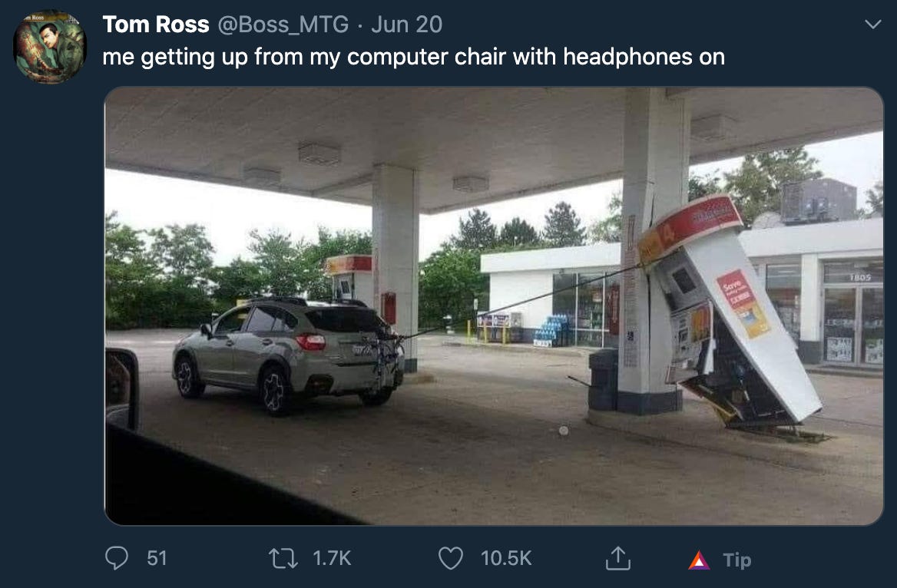Image resolution: width=897 pixels, height=588 pixels.
Task: Click the share upload icon
Action: pyautogui.click(x=617, y=558)
